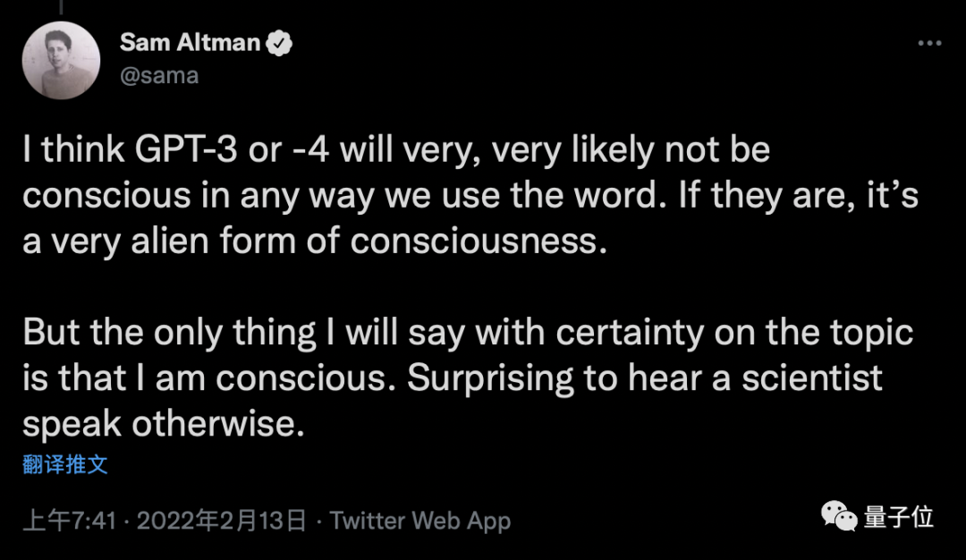Viewport: 966px width, 560px height.
Task: Open Sam Altman's profile via his photo
Action: tap(61, 59)
